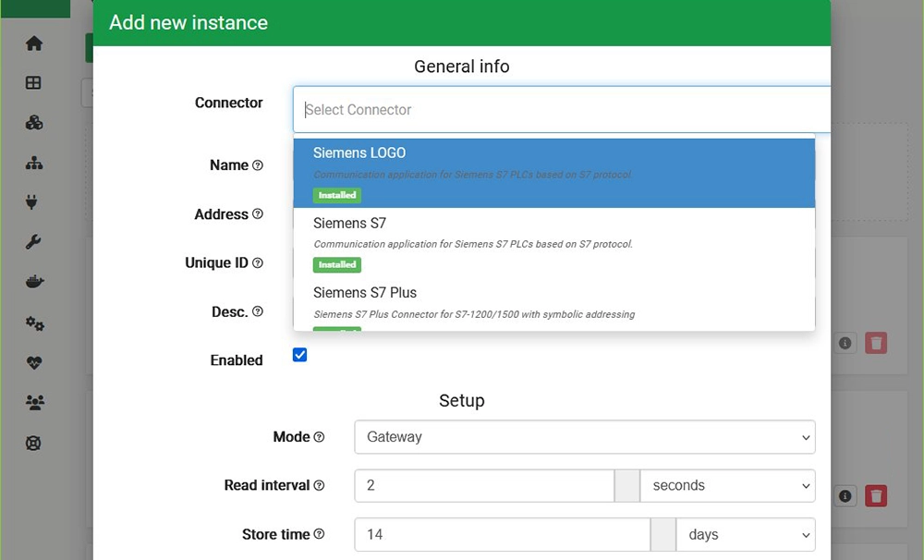Screen dimensions: 924x560
Task: Show help for Read interval
Action: coord(319,485)
